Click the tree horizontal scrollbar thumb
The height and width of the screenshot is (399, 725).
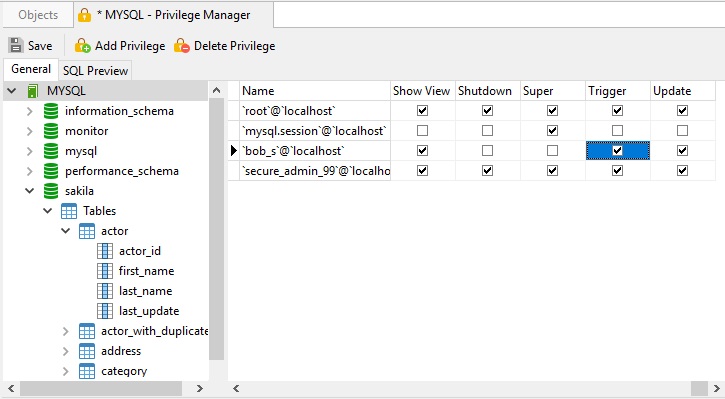[x=101, y=388]
